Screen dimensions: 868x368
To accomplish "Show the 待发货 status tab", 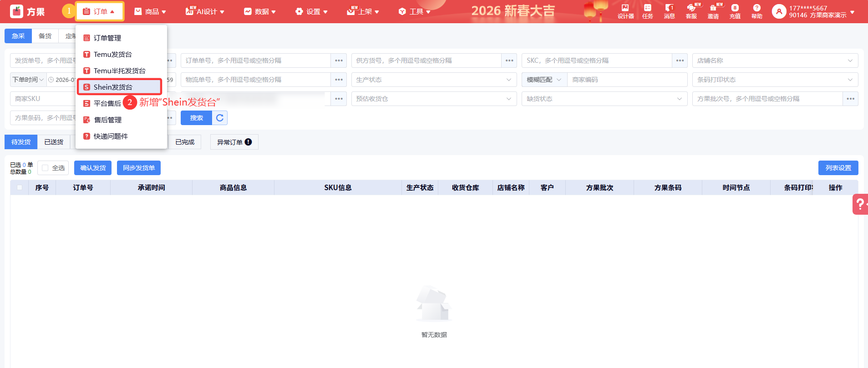I will [x=21, y=142].
